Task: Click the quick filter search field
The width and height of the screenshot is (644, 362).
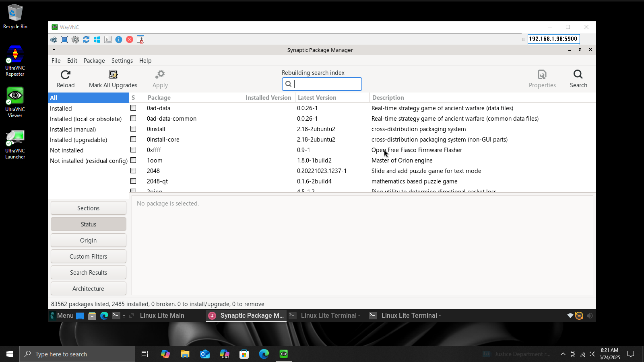Action: tap(322, 84)
